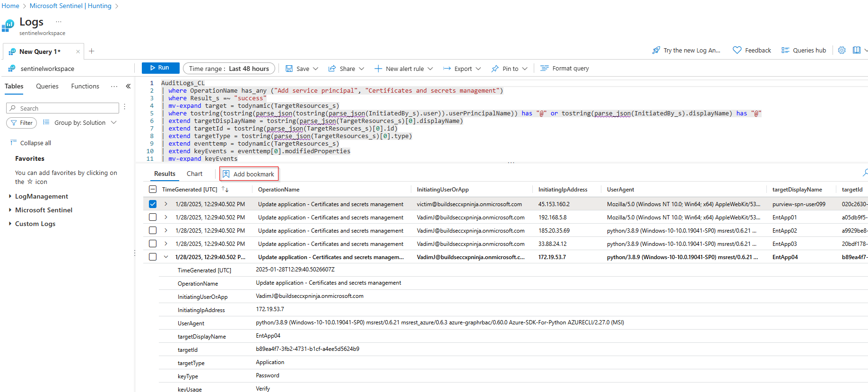Viewport: 868px width, 392px height.
Task: Switch to the Functions tab
Action: 85,86
